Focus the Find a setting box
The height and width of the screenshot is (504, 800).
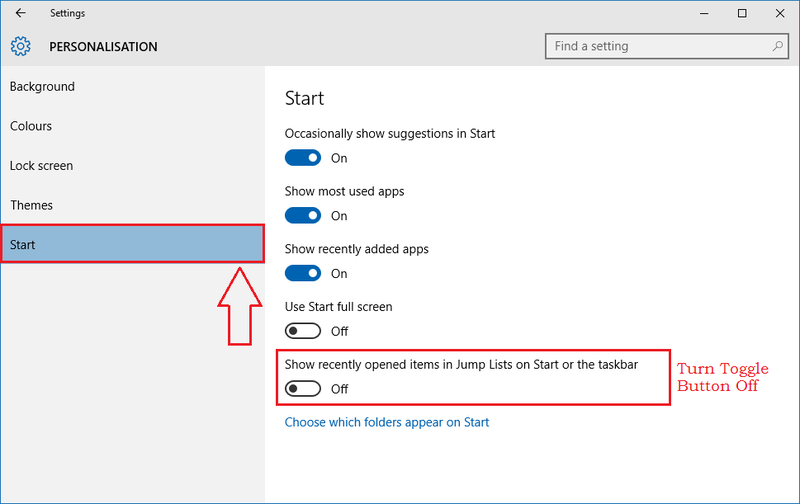(667, 46)
